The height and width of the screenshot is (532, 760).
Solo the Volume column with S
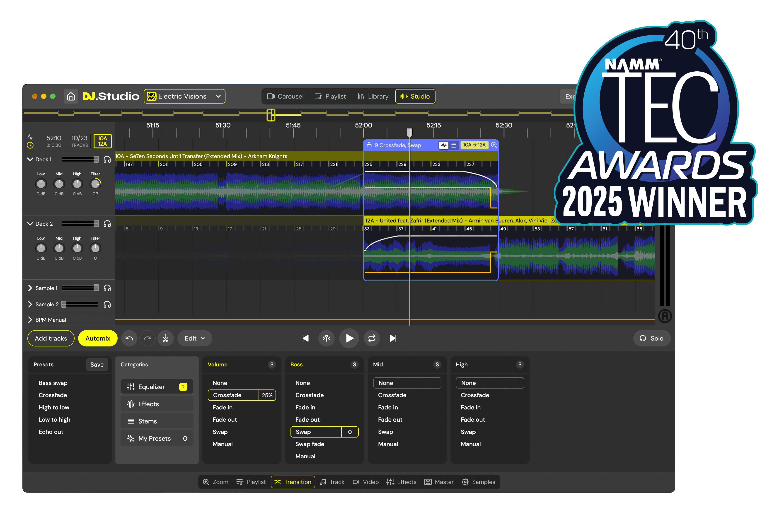click(x=272, y=365)
